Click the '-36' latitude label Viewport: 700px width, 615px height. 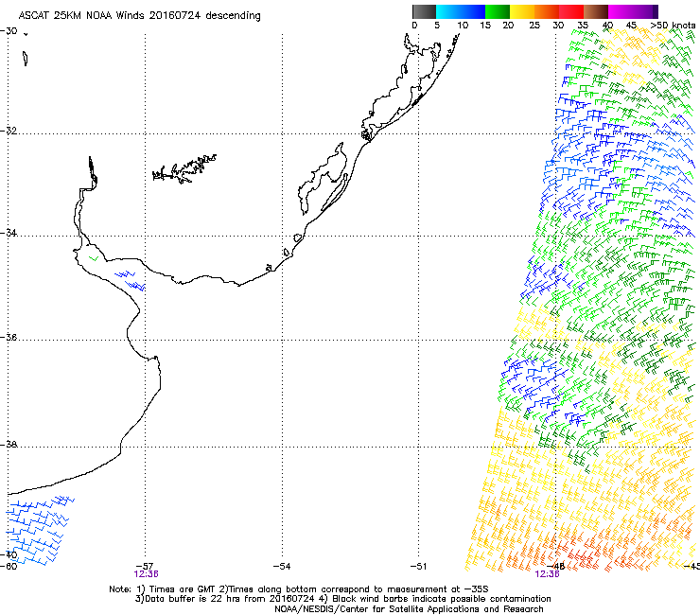click(9, 337)
